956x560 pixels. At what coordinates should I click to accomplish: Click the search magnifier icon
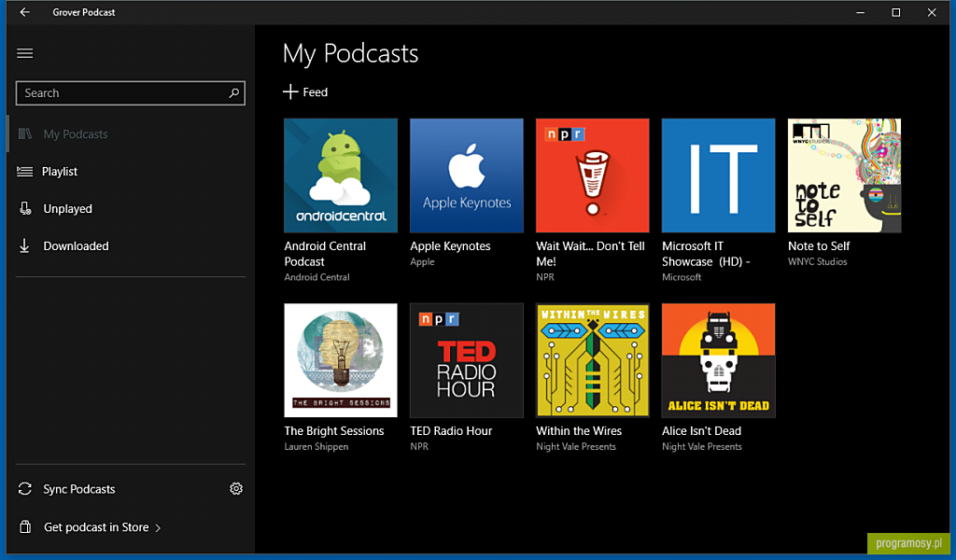[233, 93]
